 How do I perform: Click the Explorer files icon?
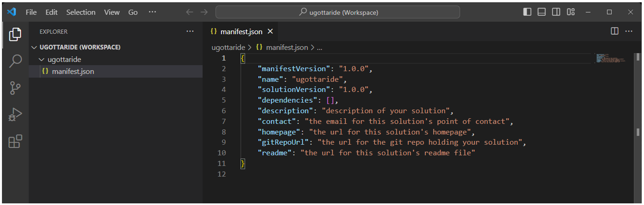15,34
